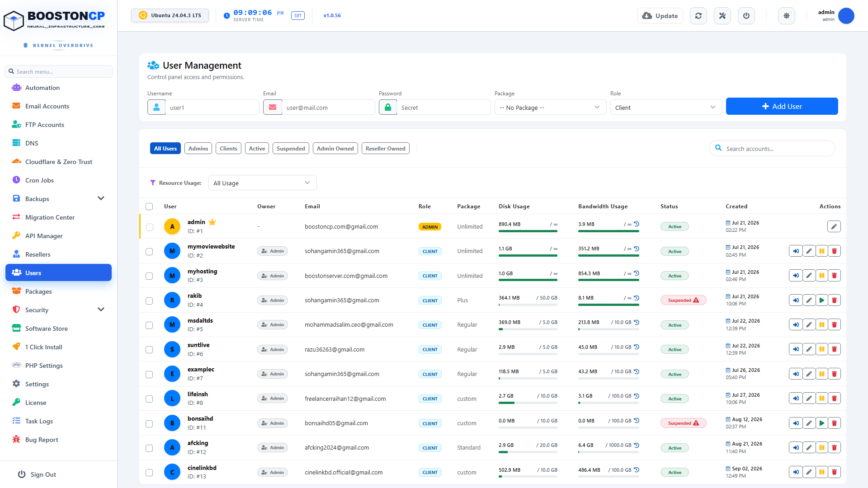Reset bandwidth for rakib row icon
The image size is (868, 488).
pyautogui.click(x=637, y=298)
